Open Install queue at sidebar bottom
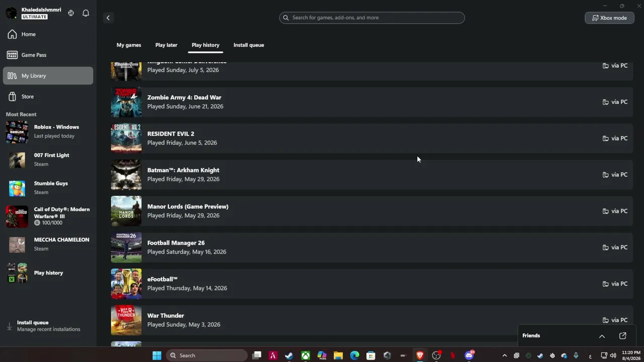 click(48, 326)
